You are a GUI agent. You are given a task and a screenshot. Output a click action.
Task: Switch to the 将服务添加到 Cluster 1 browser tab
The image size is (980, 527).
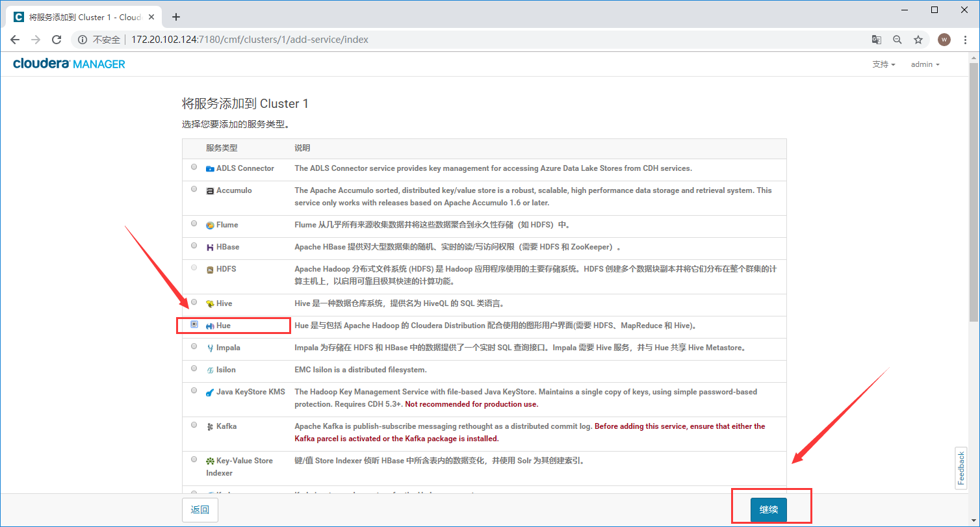coord(84,18)
